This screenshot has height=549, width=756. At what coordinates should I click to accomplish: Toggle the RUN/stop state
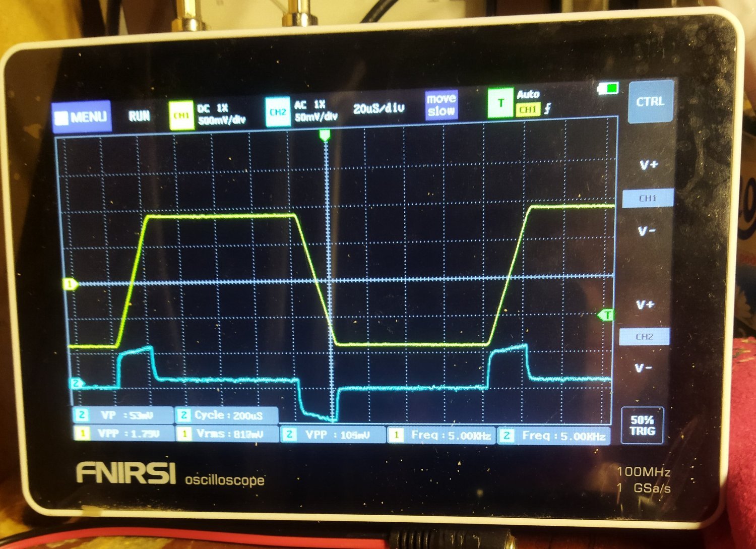click(x=139, y=116)
